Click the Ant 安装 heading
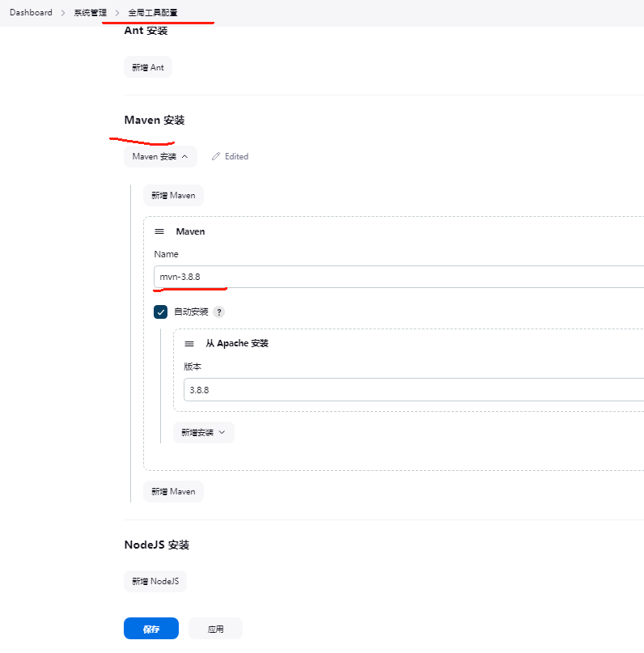Viewport: 644px width, 653px height. click(146, 31)
